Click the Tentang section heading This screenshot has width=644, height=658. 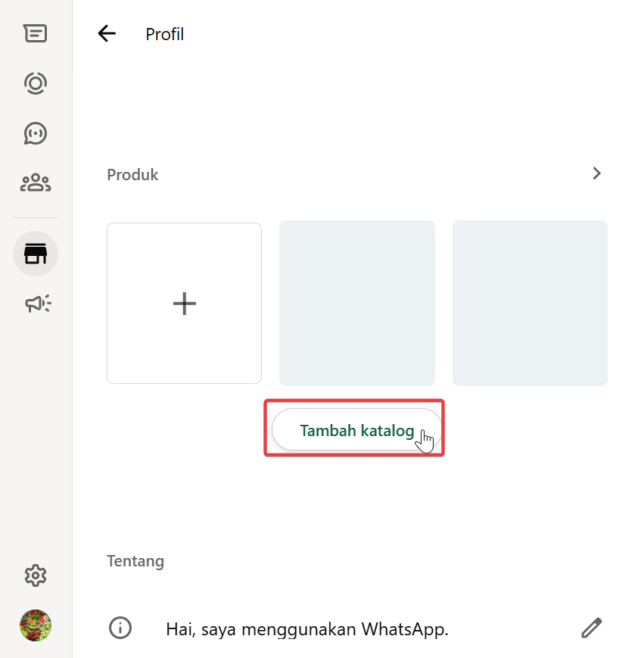tap(135, 561)
